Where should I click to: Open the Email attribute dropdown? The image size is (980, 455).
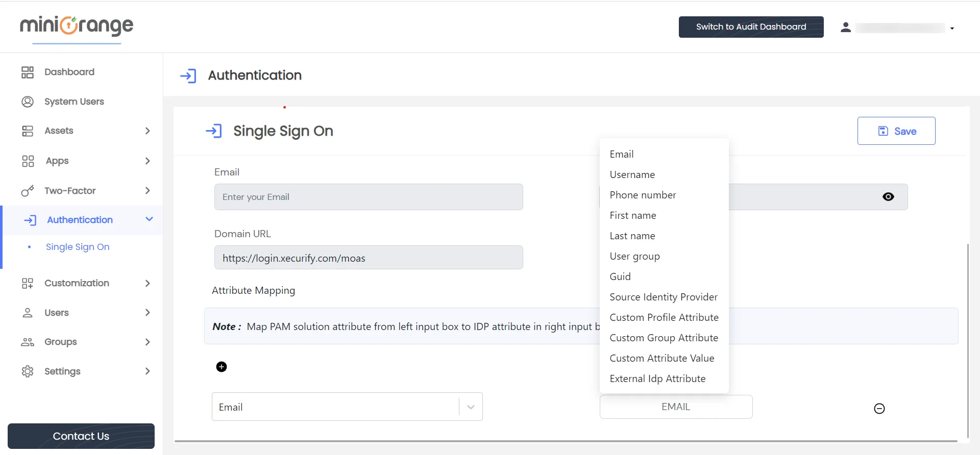click(x=347, y=407)
